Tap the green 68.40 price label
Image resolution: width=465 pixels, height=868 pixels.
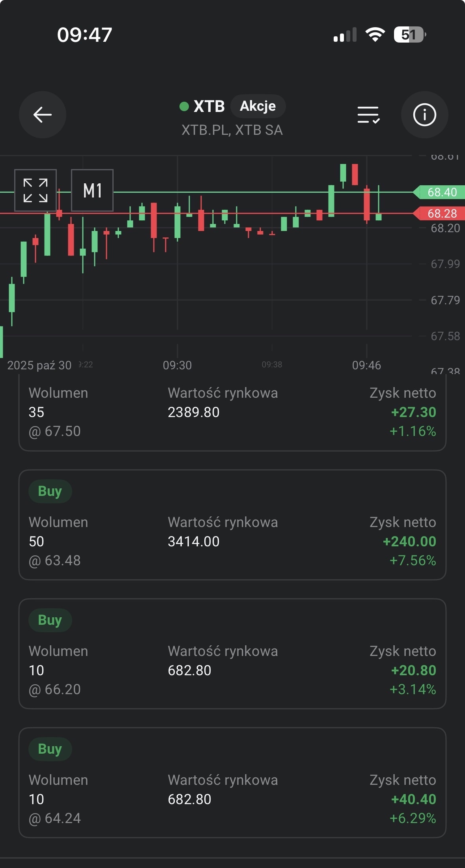pos(442,192)
